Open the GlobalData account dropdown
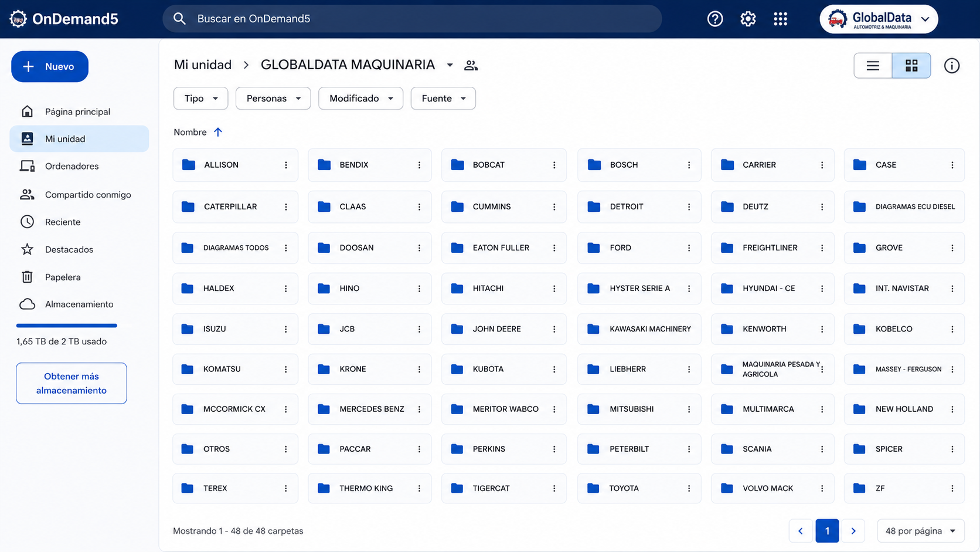Viewport: 980px width, 552px height. coord(879,19)
